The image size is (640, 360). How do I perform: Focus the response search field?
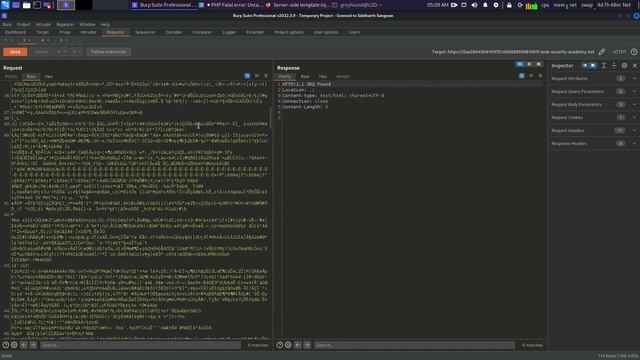[x=414, y=345]
